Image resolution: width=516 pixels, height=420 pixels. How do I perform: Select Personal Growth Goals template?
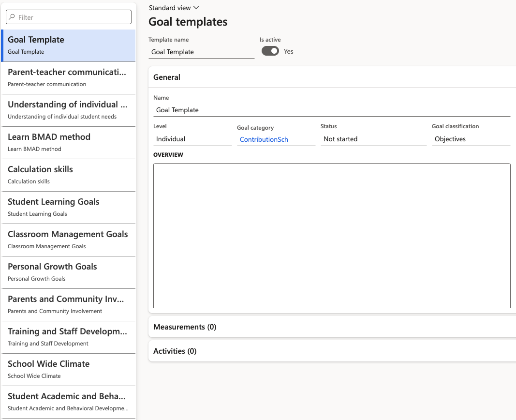point(69,272)
